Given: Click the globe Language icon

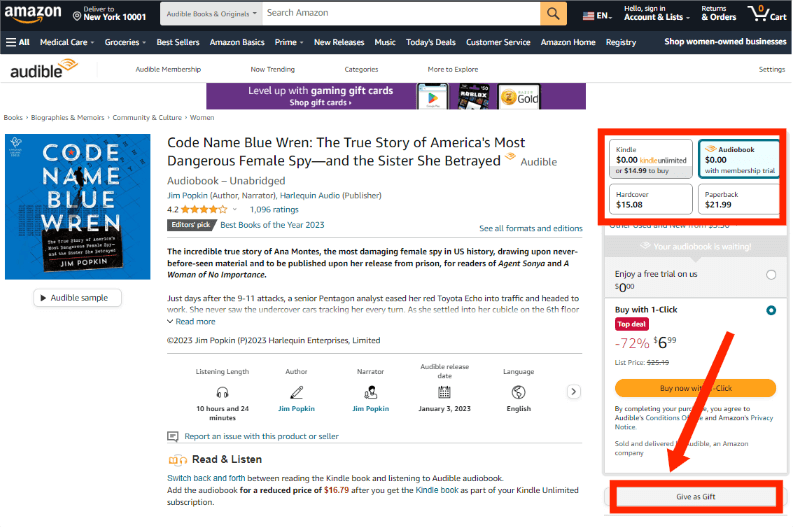Looking at the screenshot, I should point(518,392).
